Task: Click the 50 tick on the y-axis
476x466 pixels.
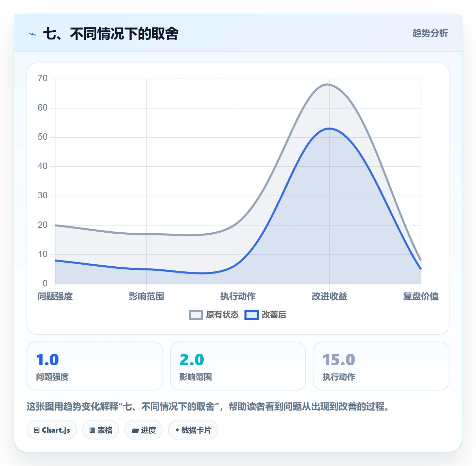Action: 43,137
